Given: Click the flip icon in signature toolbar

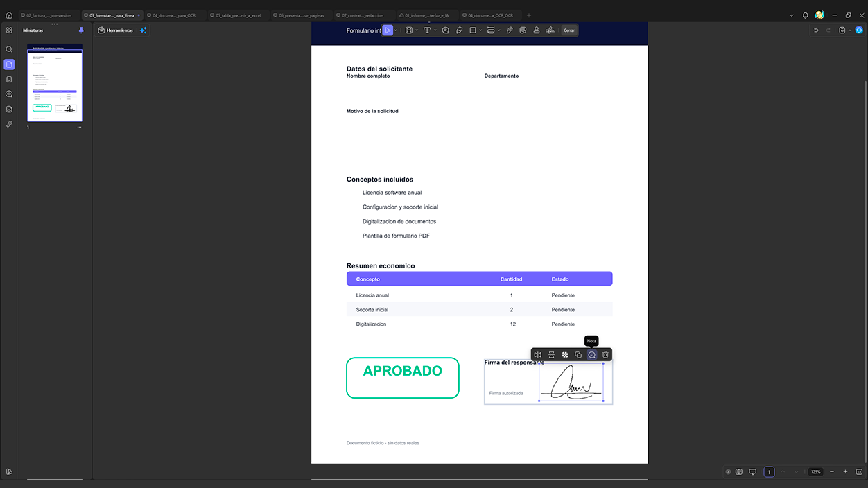Looking at the screenshot, I should tap(538, 355).
